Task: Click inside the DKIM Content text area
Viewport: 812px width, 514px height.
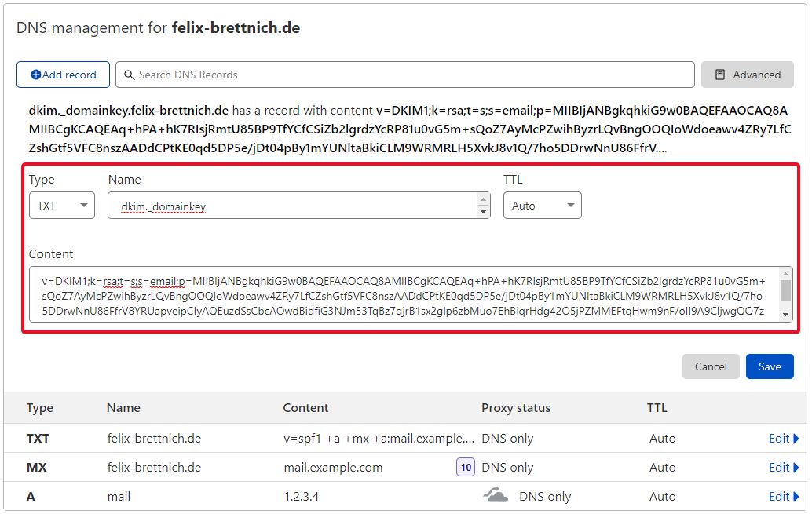Action: pos(404,294)
